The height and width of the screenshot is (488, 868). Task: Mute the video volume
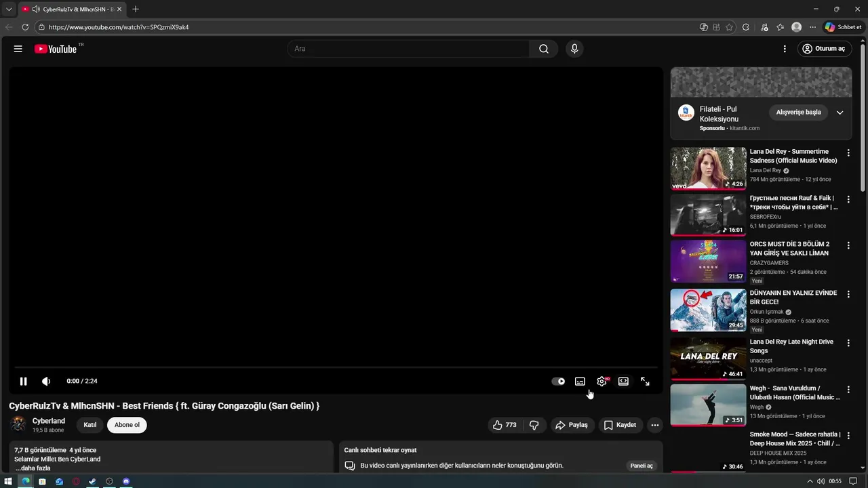click(x=46, y=382)
